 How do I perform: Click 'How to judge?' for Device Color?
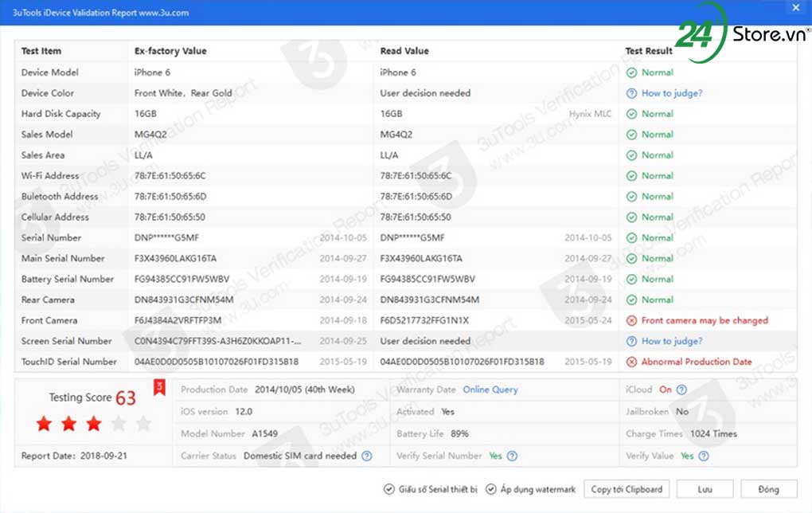pyautogui.click(x=672, y=93)
